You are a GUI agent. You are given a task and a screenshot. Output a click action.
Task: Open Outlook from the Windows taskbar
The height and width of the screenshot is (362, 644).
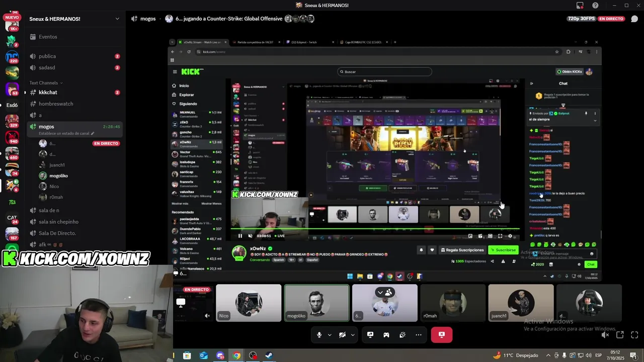click(x=203, y=355)
